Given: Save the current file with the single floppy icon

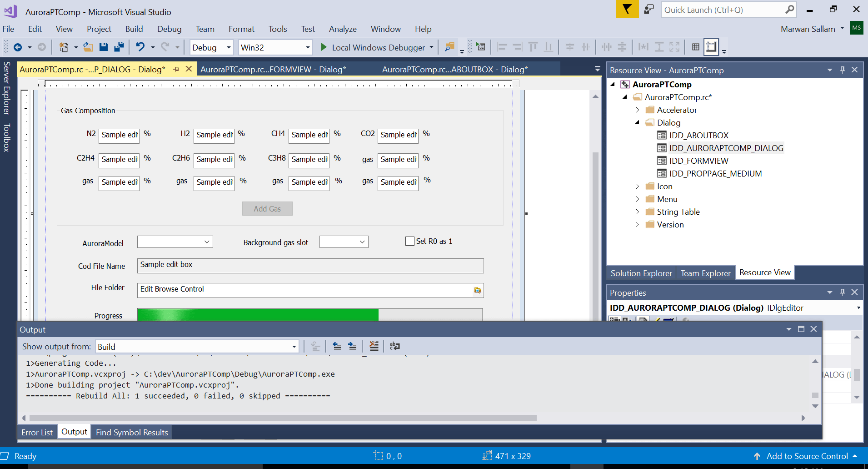Looking at the screenshot, I should click(x=104, y=47).
